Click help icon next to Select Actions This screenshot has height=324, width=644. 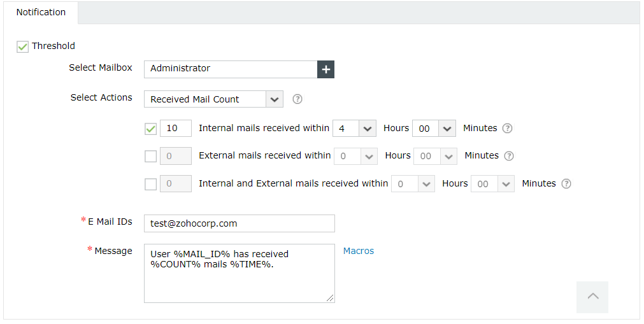point(297,99)
